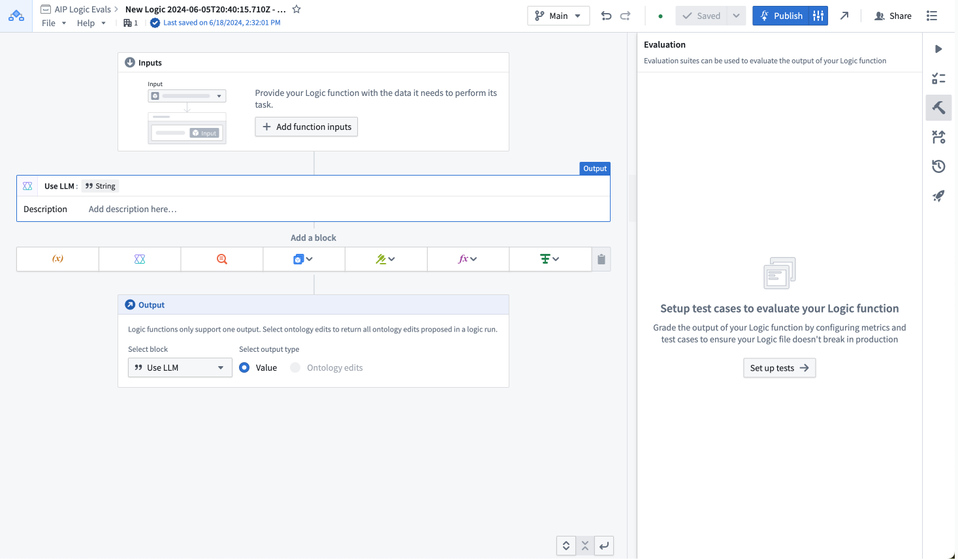Click the Output section header
The image size is (958, 560).
(x=313, y=305)
